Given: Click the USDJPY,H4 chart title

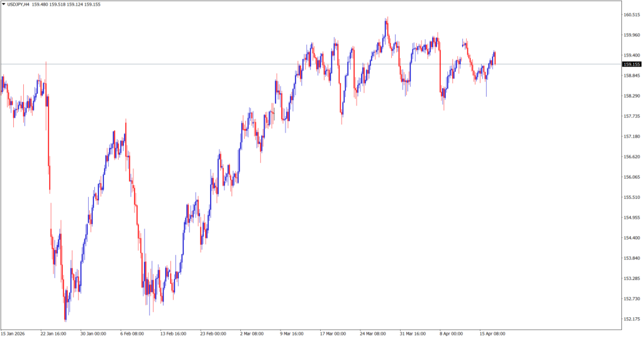Looking at the screenshot, I should [18, 4].
